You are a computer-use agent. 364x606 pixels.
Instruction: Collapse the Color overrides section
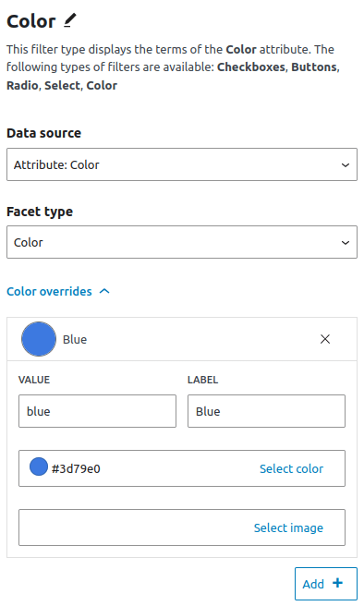point(58,291)
